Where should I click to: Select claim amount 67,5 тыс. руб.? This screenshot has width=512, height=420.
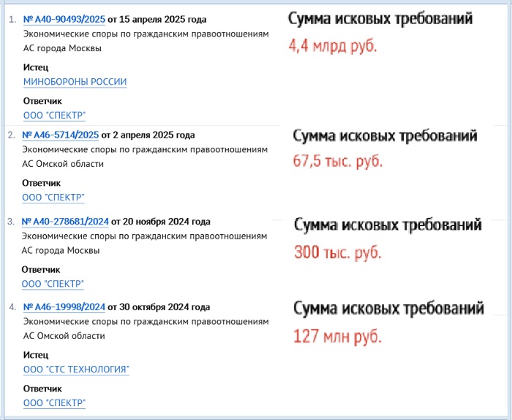tap(338, 161)
